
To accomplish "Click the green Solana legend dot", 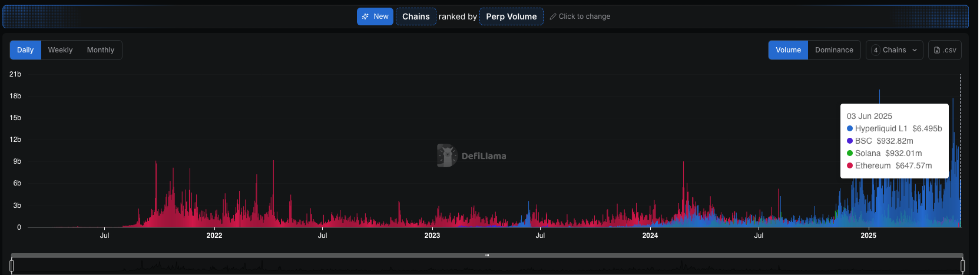I will (x=850, y=153).
